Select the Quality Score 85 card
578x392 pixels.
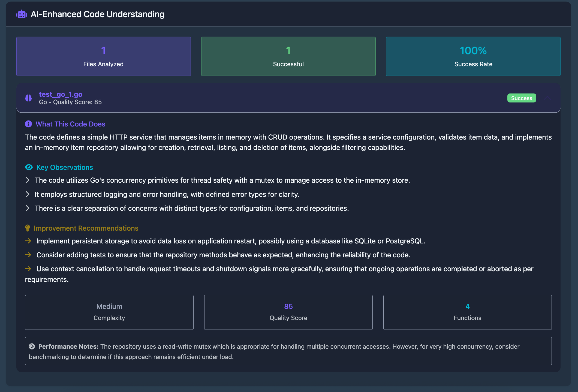click(288, 312)
